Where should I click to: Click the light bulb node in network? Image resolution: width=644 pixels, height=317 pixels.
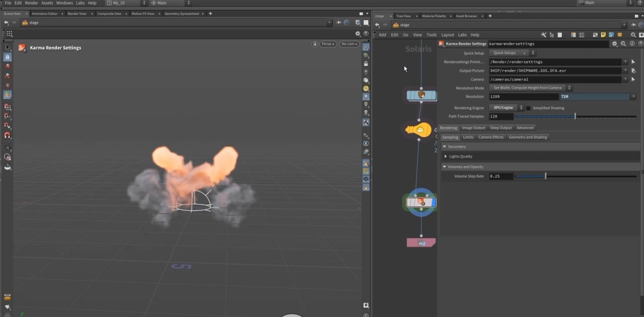pyautogui.click(x=418, y=130)
